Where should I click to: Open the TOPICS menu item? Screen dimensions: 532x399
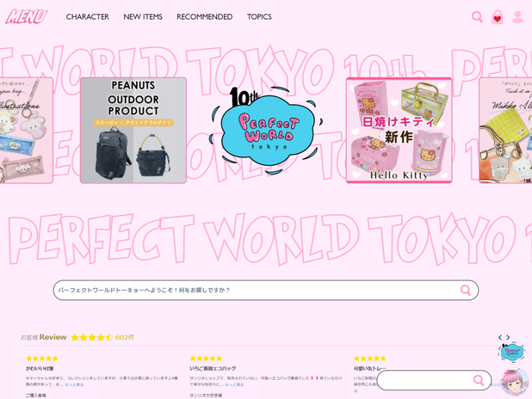(259, 16)
